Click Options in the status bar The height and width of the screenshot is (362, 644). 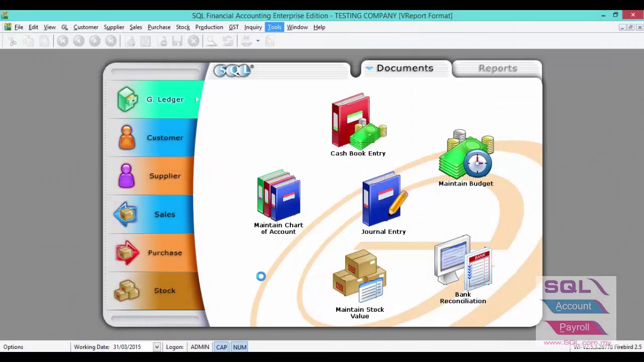[x=13, y=347]
